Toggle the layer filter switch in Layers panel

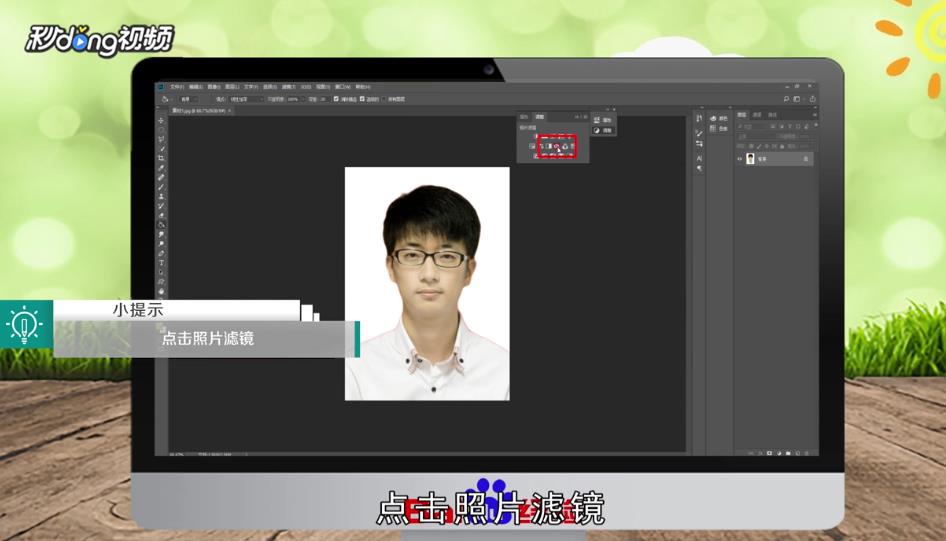pos(816,125)
